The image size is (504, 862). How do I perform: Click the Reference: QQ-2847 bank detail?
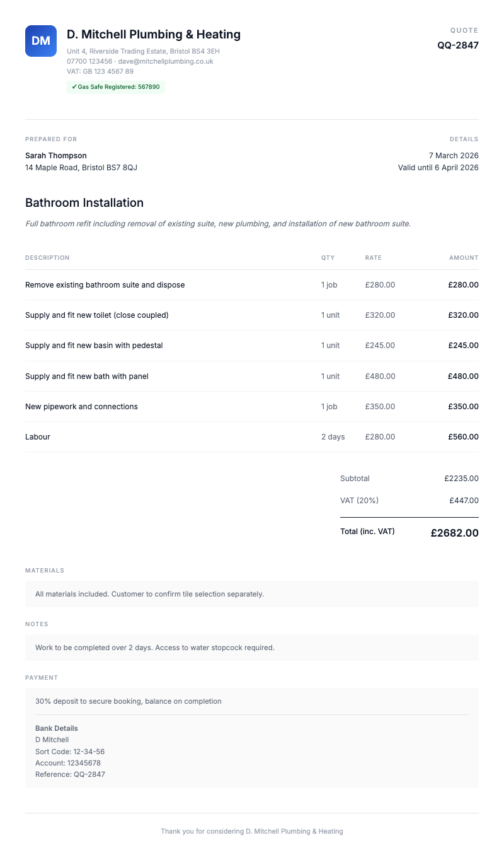point(70,774)
